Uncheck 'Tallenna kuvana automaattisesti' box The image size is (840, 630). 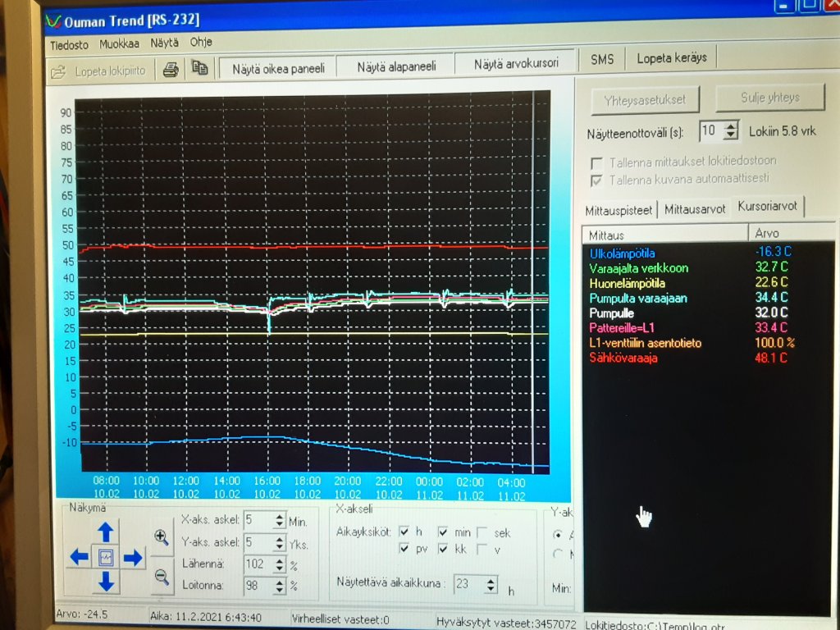point(596,180)
